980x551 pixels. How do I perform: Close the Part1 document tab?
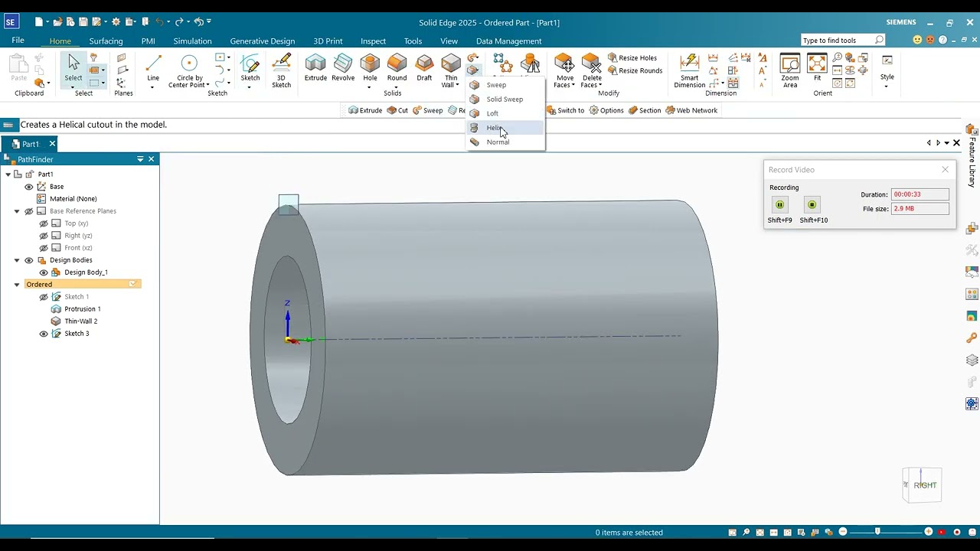click(52, 144)
